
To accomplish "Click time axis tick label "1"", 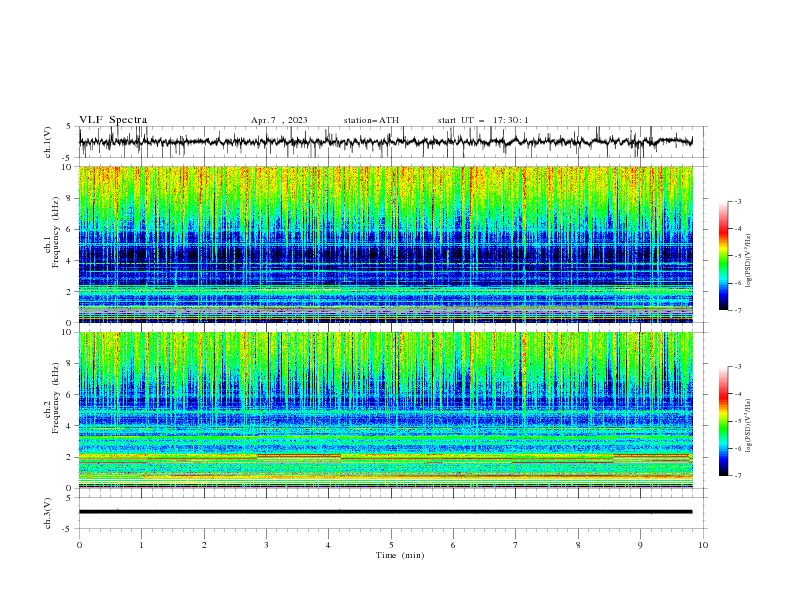I will pyautogui.click(x=141, y=545).
